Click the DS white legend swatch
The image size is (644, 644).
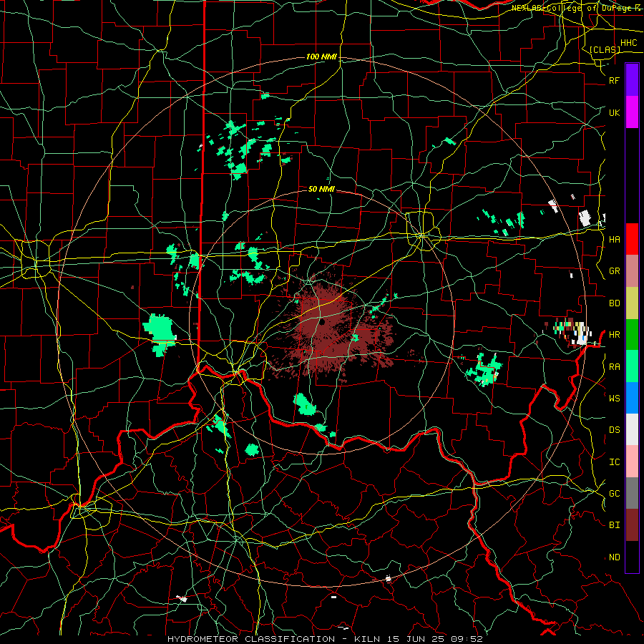click(632, 429)
